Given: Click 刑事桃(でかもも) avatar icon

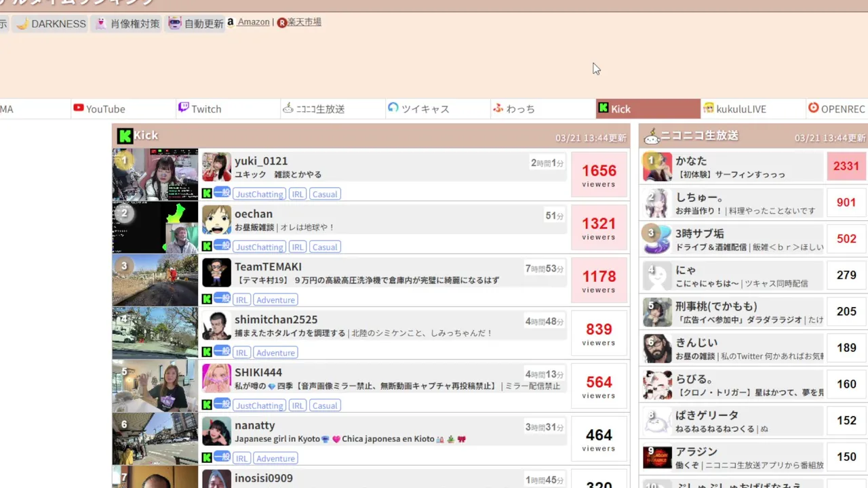Looking at the screenshot, I should tap(657, 312).
